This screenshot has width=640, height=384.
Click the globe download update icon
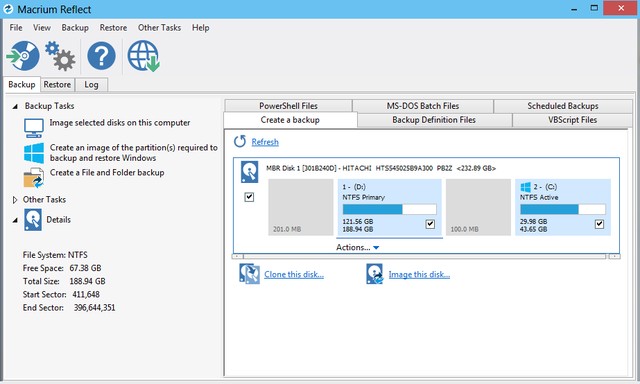(x=144, y=56)
